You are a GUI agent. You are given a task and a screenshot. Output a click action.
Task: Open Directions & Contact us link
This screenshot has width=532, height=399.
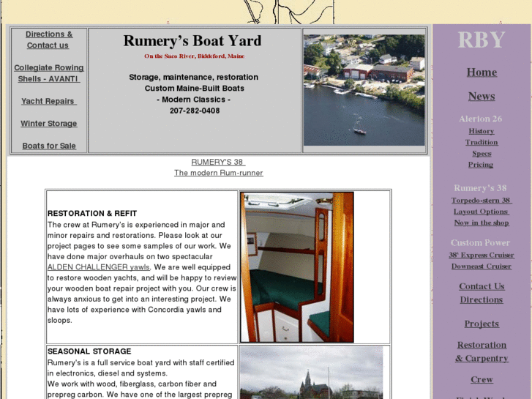click(x=49, y=40)
